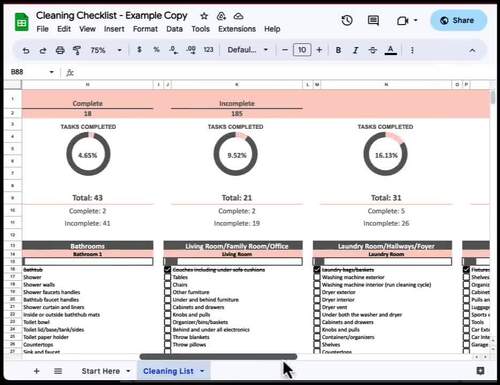Image resolution: width=500 pixels, height=385 pixels.
Task: Open the Help menu
Action: point(272,29)
